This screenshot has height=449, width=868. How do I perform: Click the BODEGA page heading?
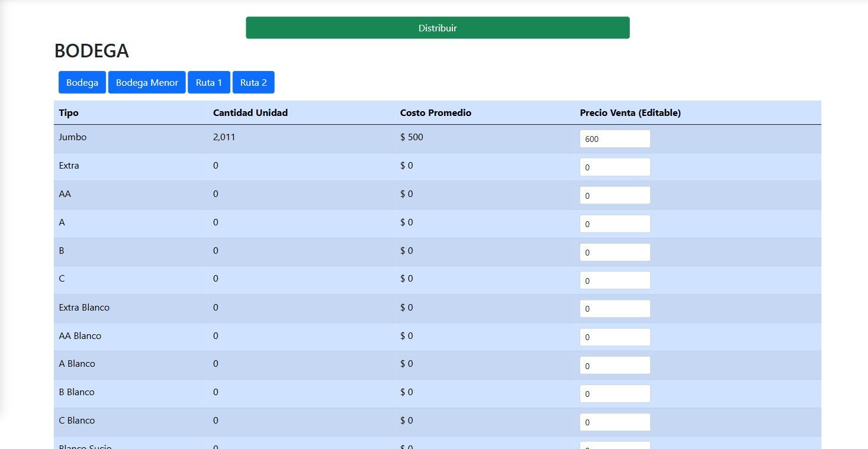coord(92,51)
